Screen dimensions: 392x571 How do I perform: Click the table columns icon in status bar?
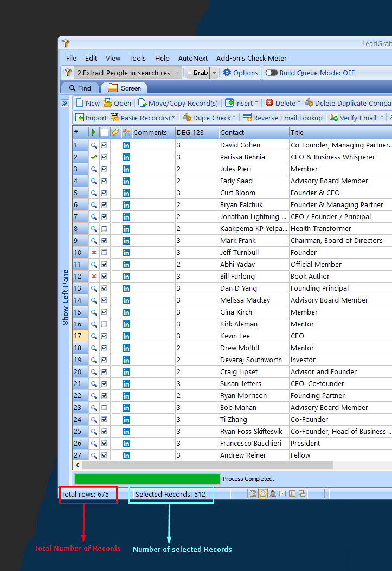coord(292,494)
